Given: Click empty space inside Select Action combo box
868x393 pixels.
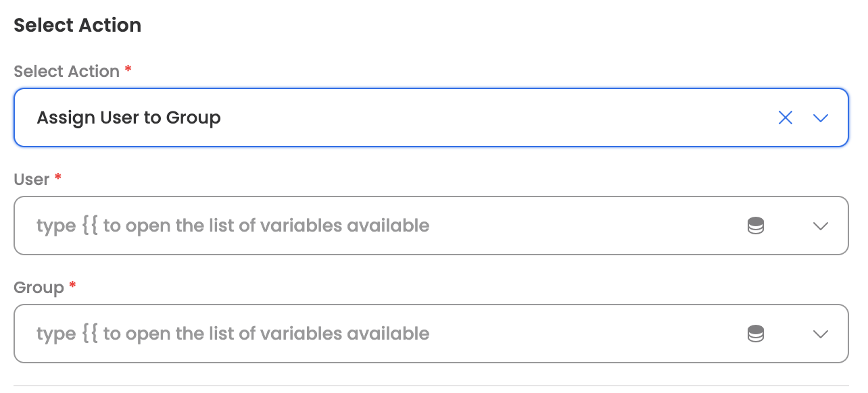Looking at the screenshot, I should [473, 118].
